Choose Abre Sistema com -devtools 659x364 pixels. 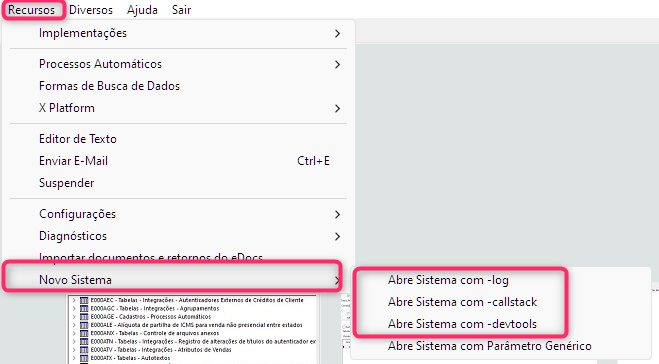[x=461, y=324]
